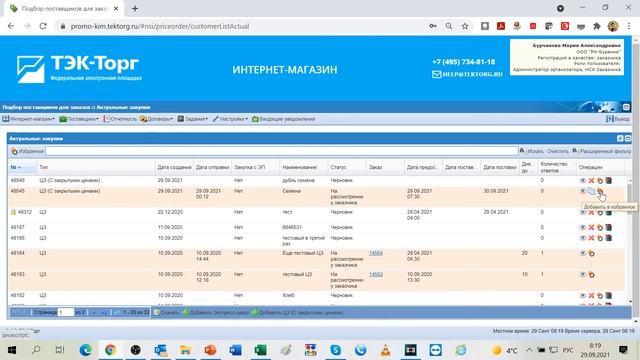Click the Избранное filter button
The height and width of the screenshot is (360, 640).
coord(27,151)
